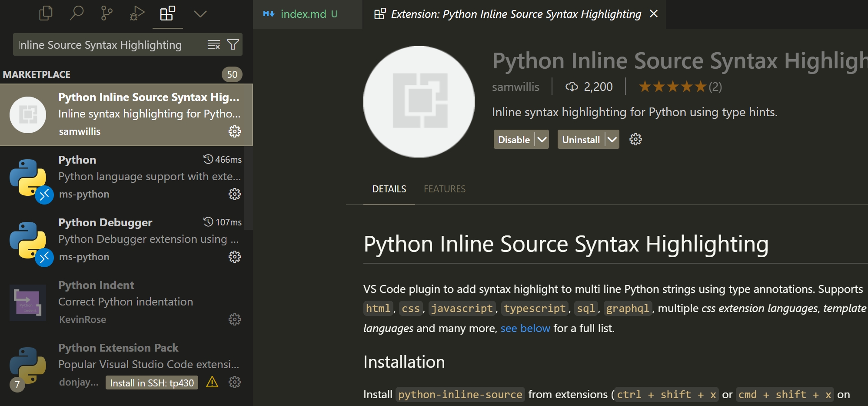Select the Extension: Python Inline Source tab
This screenshot has width=868, height=406.
[x=515, y=14]
